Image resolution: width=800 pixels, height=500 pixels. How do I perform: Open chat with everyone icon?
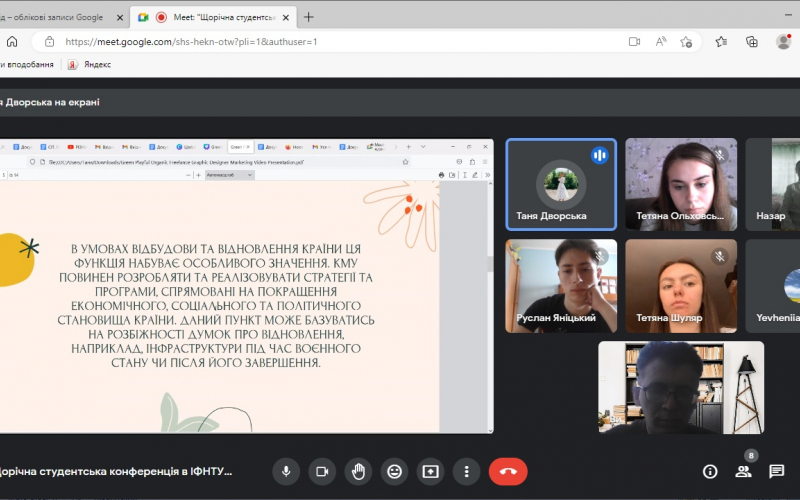pos(777,471)
